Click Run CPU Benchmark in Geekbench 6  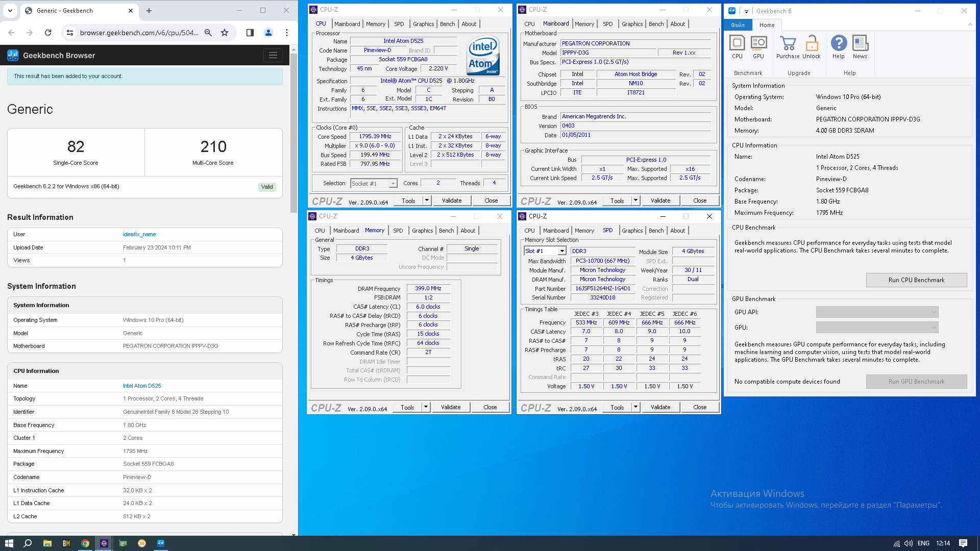pos(916,280)
